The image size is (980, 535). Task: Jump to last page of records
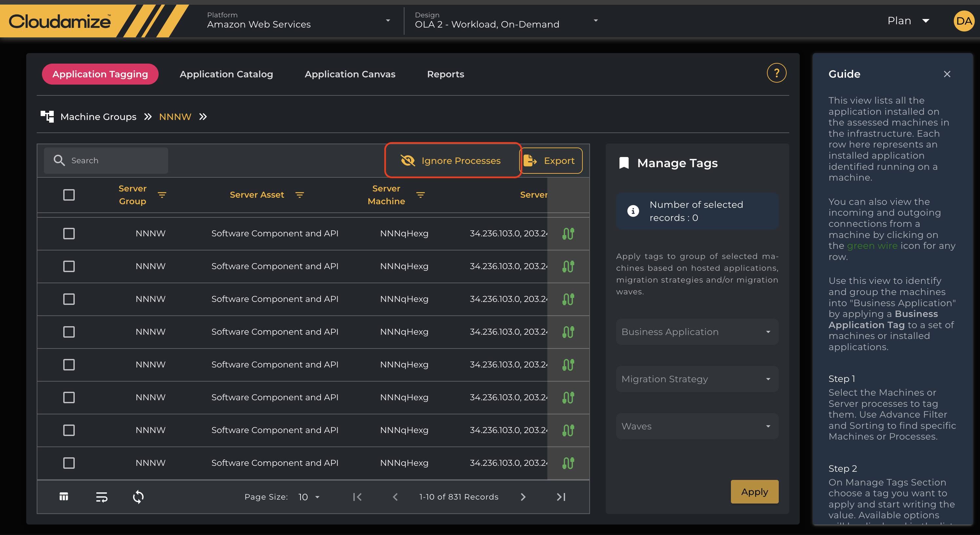click(x=561, y=497)
